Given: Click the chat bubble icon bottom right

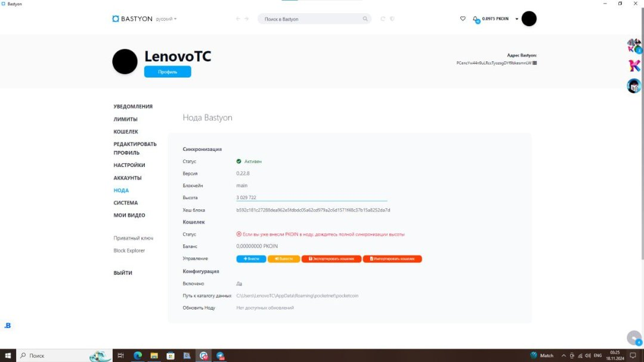Looking at the screenshot, I should pyautogui.click(x=634, y=338).
